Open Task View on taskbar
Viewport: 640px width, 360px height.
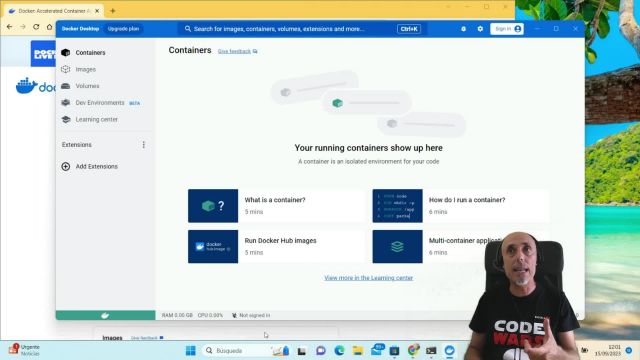[302, 351]
